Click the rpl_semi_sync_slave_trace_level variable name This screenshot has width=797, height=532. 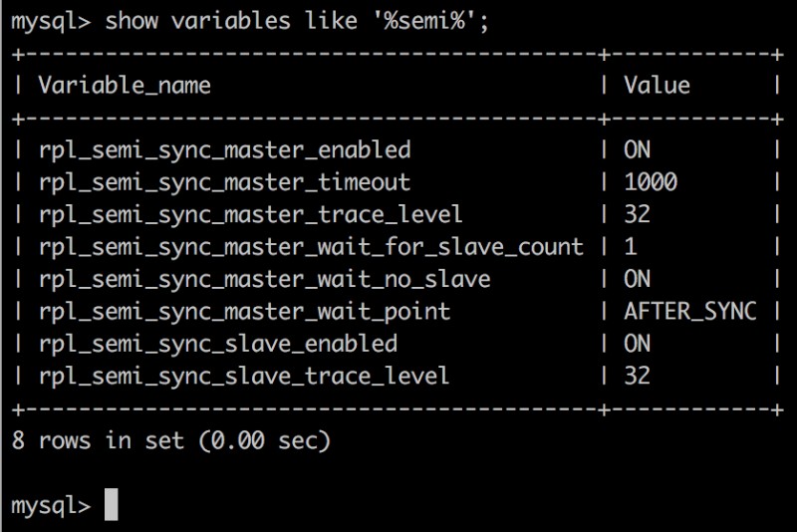coord(244,376)
